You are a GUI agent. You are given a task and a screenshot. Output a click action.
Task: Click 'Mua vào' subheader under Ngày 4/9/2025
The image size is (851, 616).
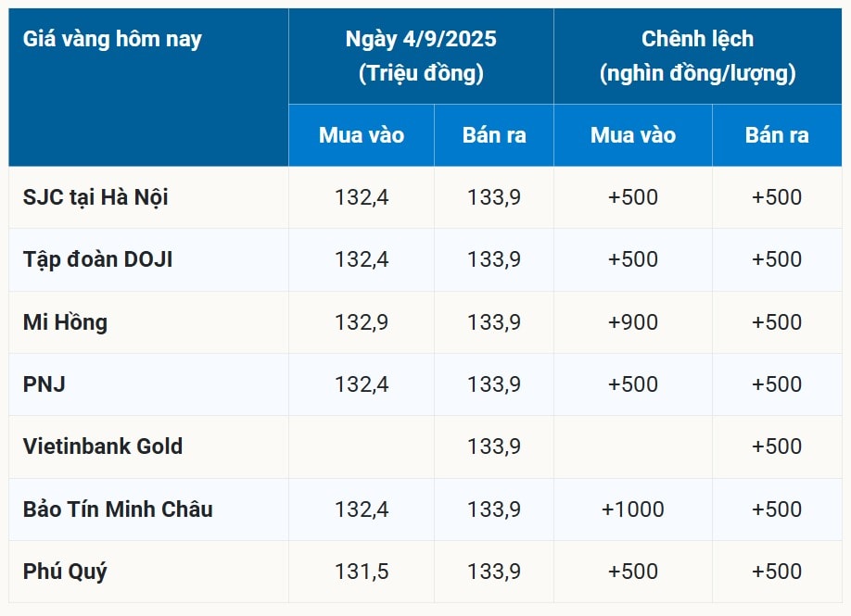tap(362, 135)
